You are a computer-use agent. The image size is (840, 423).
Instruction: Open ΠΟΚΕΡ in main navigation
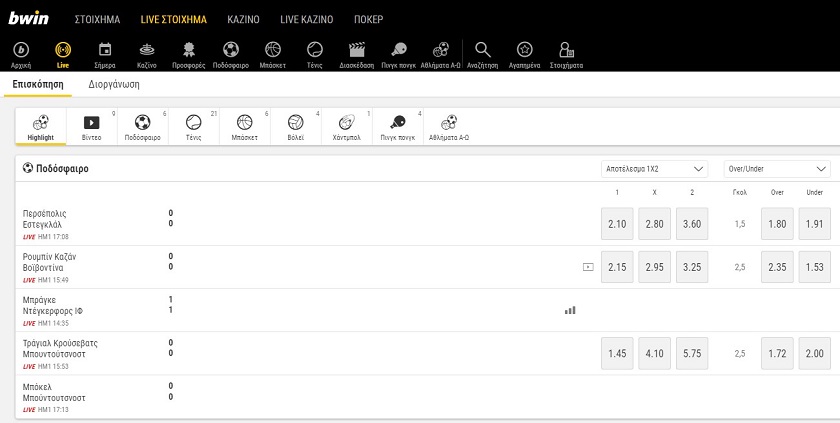369,19
